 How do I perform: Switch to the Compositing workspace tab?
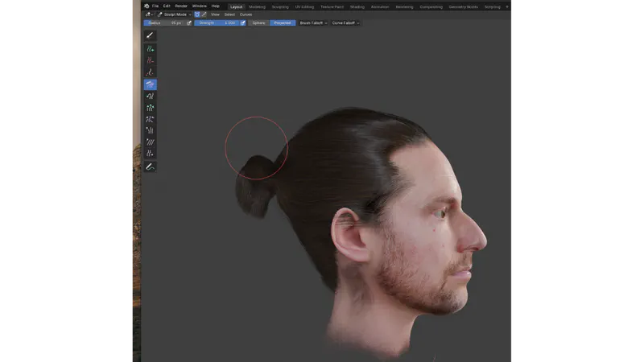click(431, 7)
